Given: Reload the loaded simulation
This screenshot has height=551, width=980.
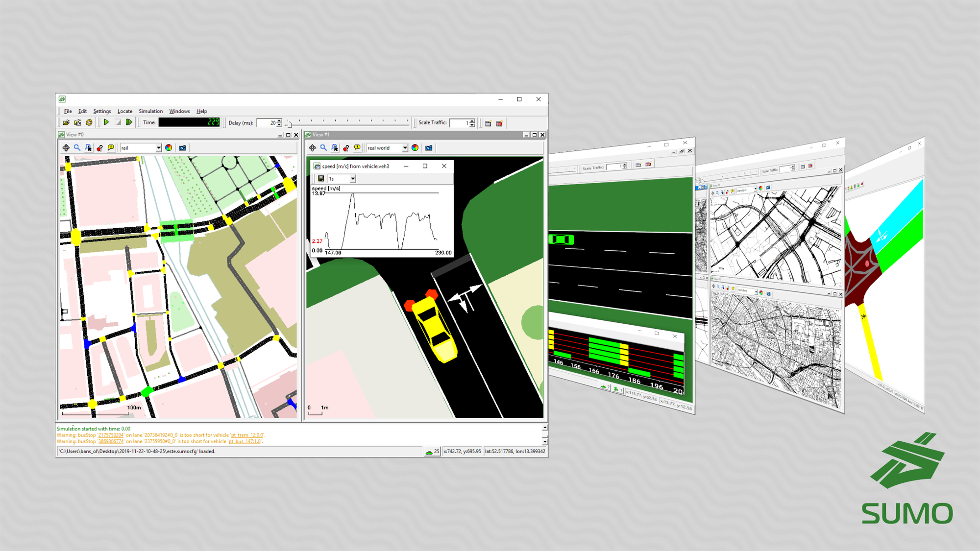Looking at the screenshot, I should (89, 122).
